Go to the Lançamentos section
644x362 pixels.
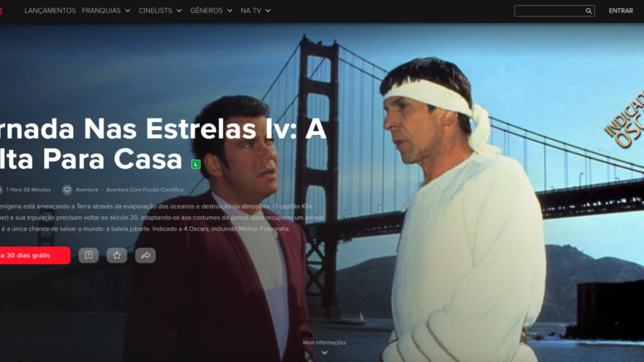point(50,11)
